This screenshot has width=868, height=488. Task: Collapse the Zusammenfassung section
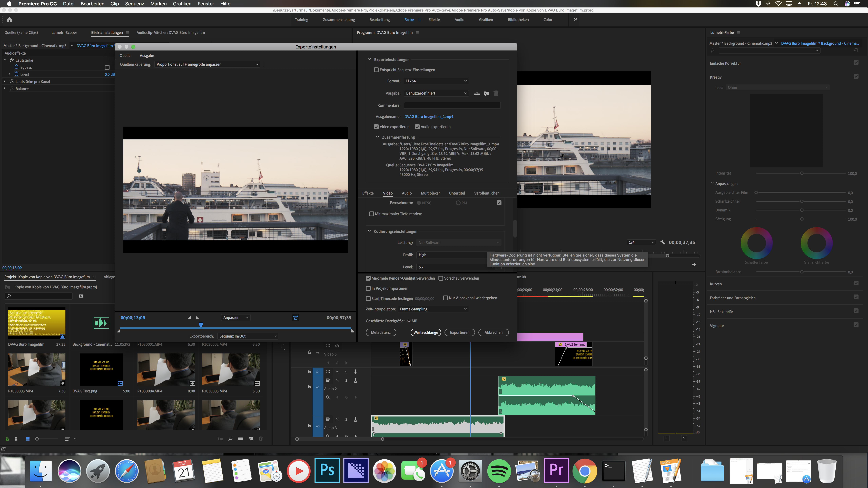[377, 137]
